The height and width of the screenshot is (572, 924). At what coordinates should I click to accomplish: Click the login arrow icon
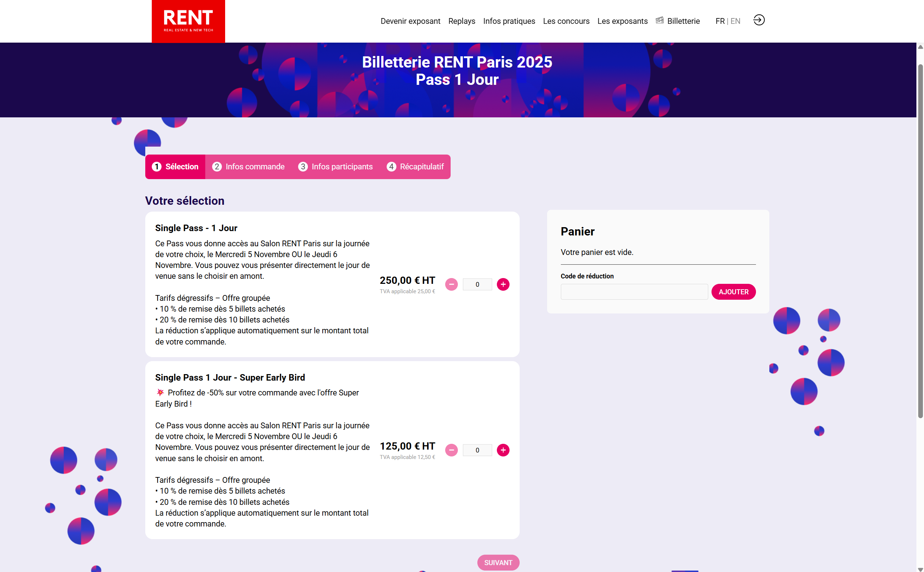click(758, 20)
